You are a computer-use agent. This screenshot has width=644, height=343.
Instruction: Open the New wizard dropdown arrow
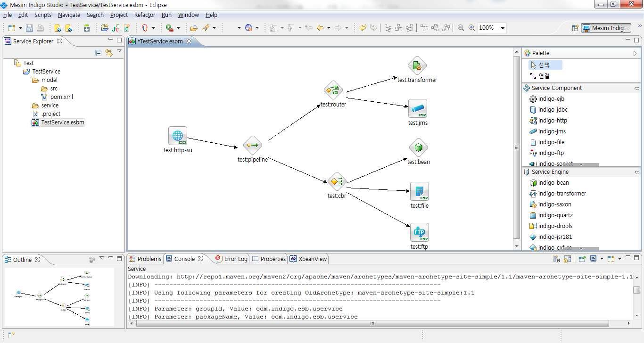20,28
